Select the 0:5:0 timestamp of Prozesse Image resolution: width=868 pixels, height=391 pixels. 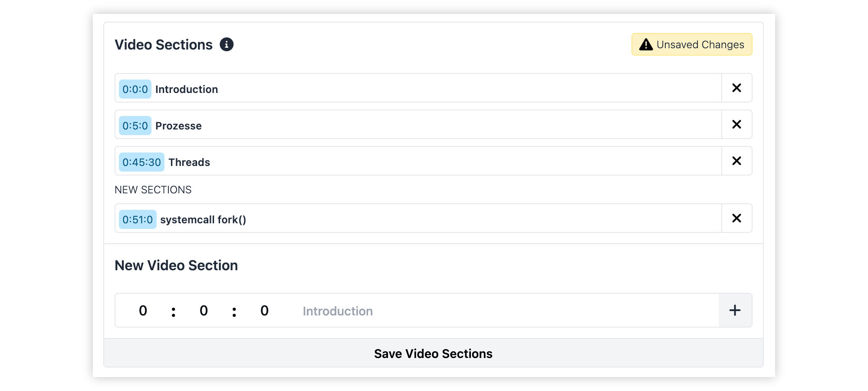click(135, 126)
